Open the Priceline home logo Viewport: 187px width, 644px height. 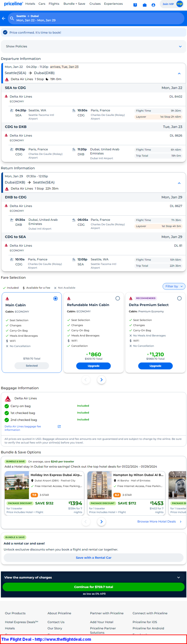(13, 4)
